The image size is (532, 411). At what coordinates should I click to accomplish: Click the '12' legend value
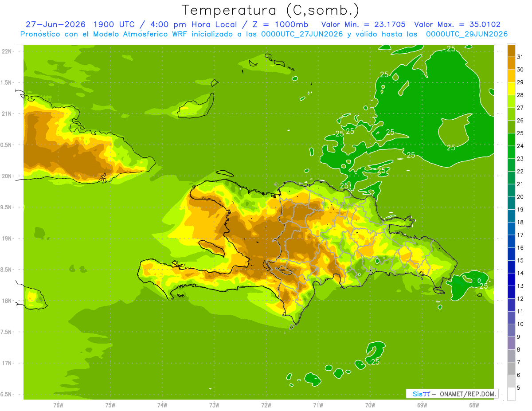click(520, 298)
